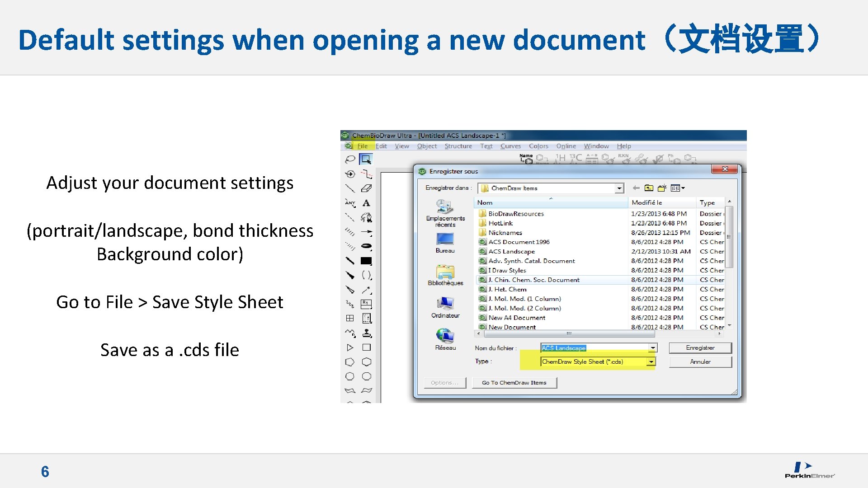Select the bracket tool
This screenshot has height=488, width=868.
[365, 274]
